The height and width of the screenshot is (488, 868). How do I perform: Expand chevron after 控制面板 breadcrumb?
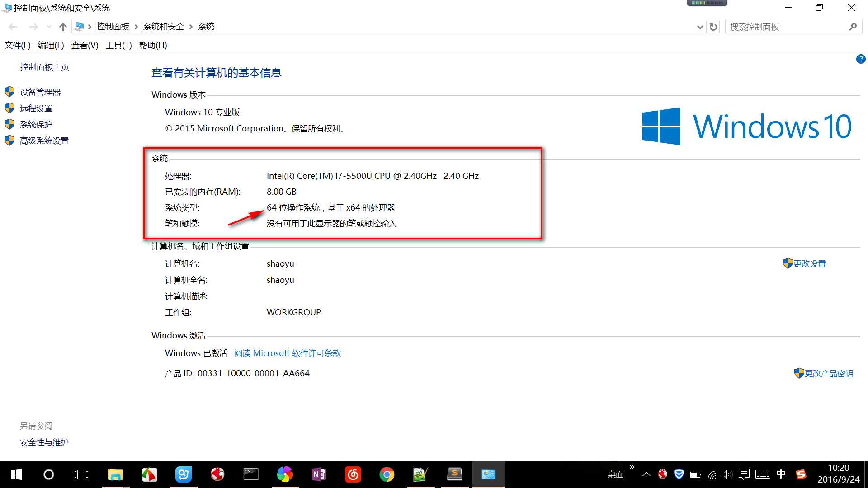(136, 27)
